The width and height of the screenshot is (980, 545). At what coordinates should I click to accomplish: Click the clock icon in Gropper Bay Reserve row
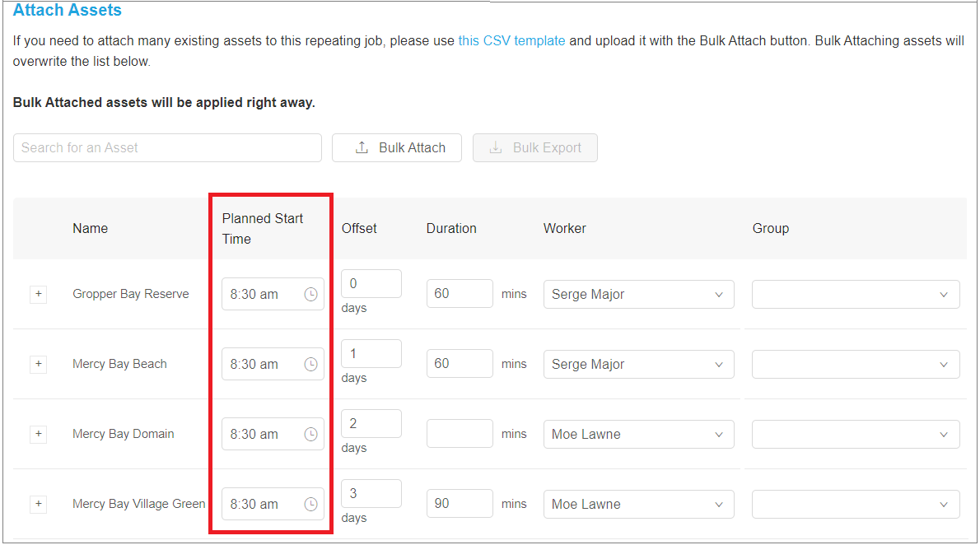(310, 295)
